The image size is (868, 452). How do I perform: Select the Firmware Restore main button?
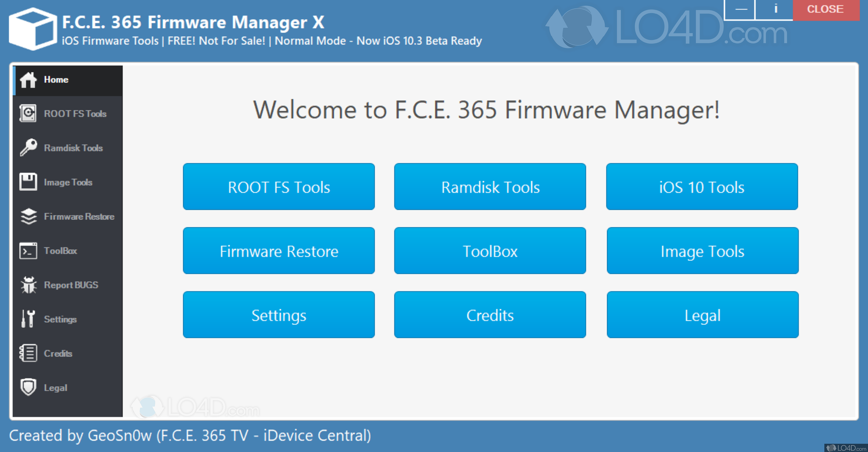coord(279,251)
